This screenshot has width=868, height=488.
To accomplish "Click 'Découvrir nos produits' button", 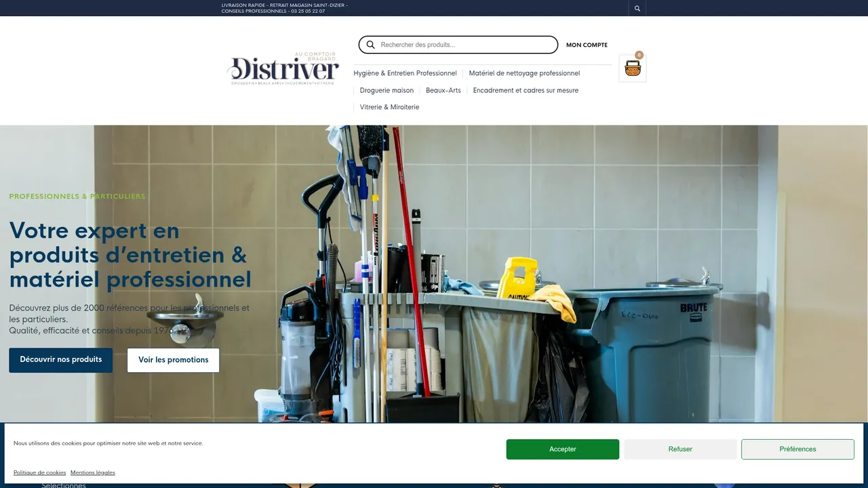I will [61, 360].
